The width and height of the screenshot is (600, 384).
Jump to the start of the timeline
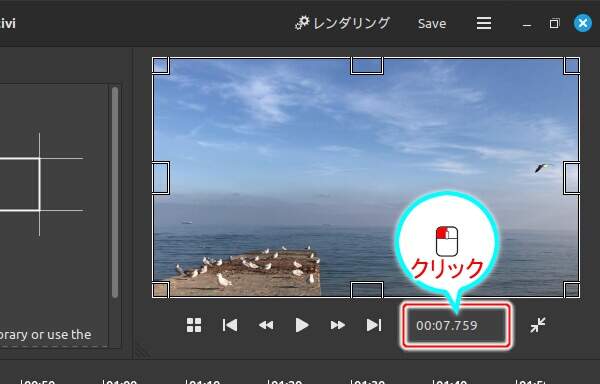coord(230,325)
